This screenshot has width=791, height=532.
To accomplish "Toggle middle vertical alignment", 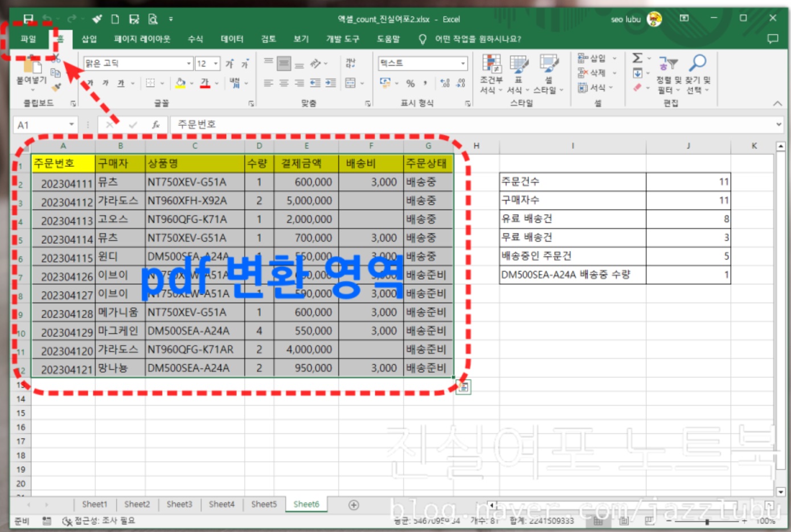I will (x=284, y=64).
